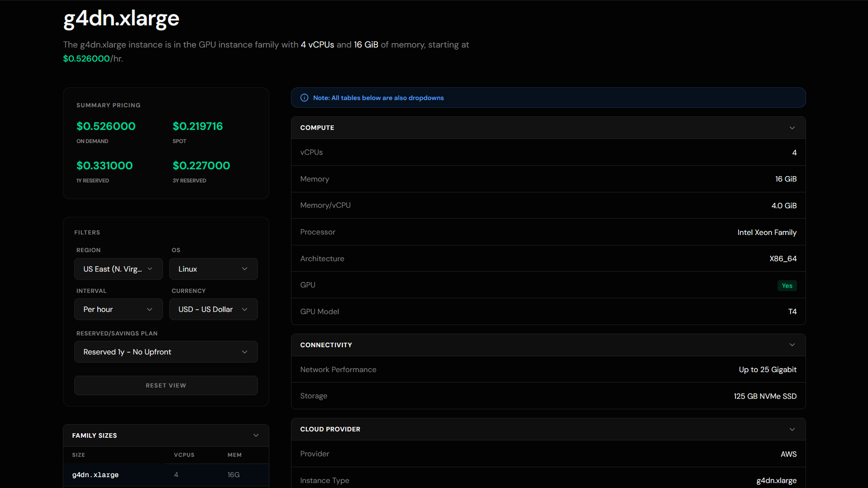Select the vCPUs row in COMPUTE table
Viewport: 868px width, 488px height.
coord(548,152)
